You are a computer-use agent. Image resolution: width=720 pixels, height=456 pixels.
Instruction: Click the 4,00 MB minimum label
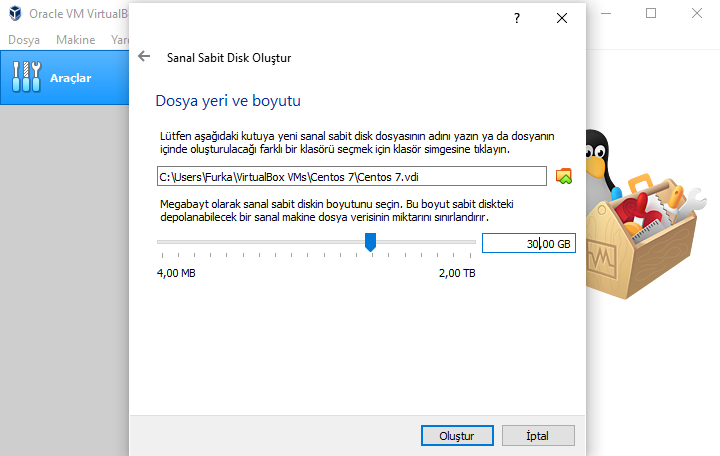pyautogui.click(x=176, y=273)
